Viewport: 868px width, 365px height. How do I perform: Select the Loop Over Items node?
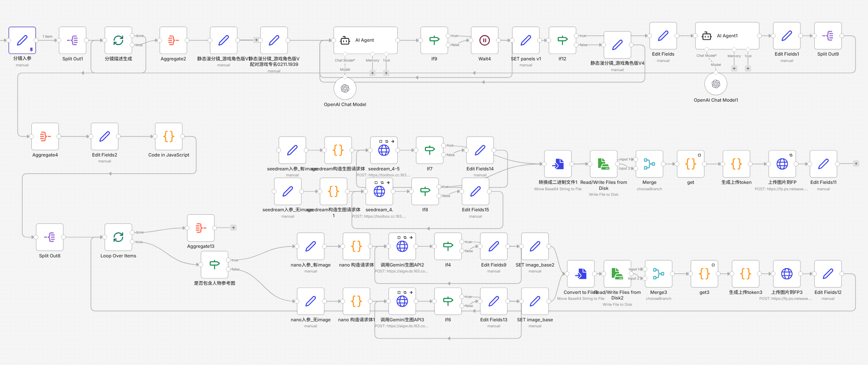(x=118, y=238)
